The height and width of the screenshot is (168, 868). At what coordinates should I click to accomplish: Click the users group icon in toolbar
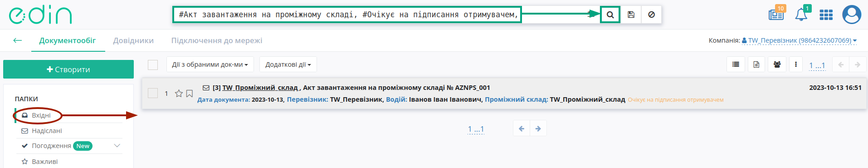tap(777, 64)
